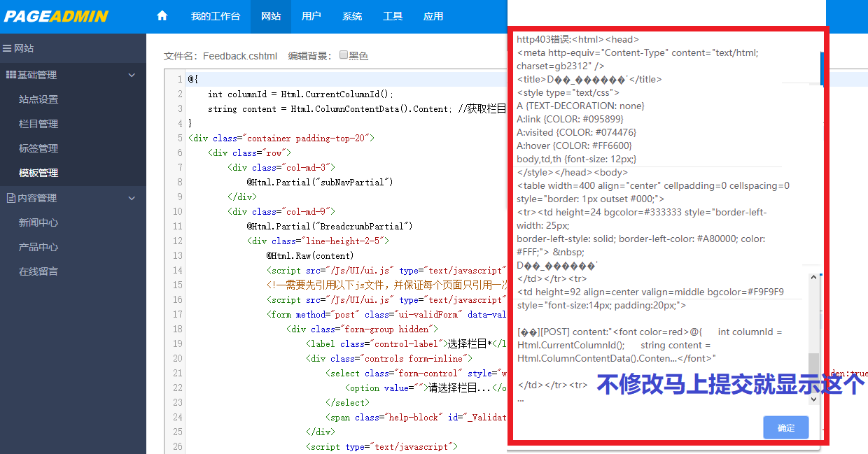Click the scroll-up arrow in the error dialog
Screen dimensions: 868x454
(x=813, y=277)
